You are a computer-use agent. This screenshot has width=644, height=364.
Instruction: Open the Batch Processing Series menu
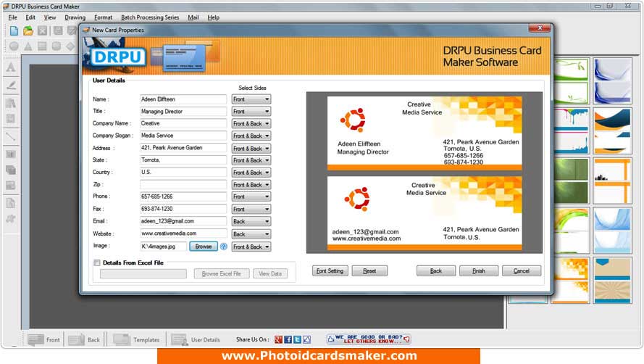click(x=150, y=17)
